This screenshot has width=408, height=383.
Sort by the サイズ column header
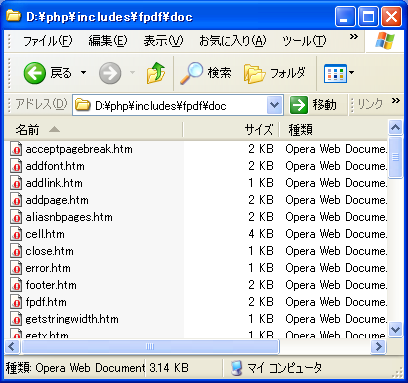pos(231,129)
